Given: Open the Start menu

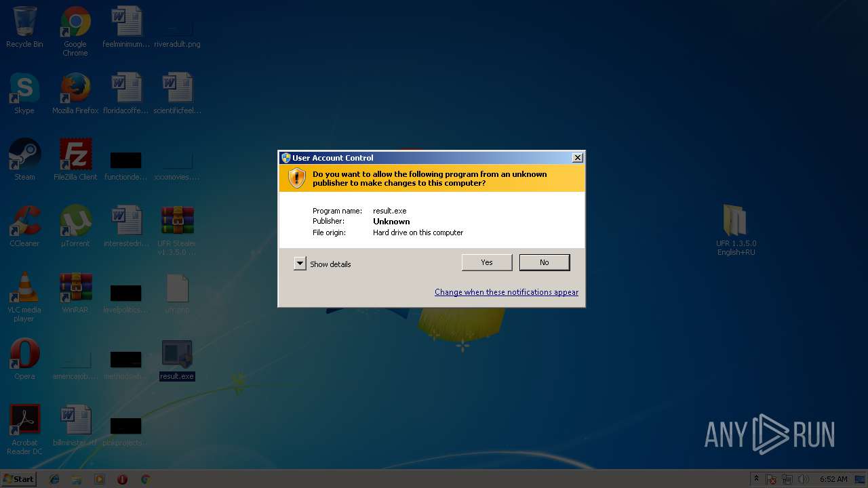Looking at the screenshot, I should [18, 479].
